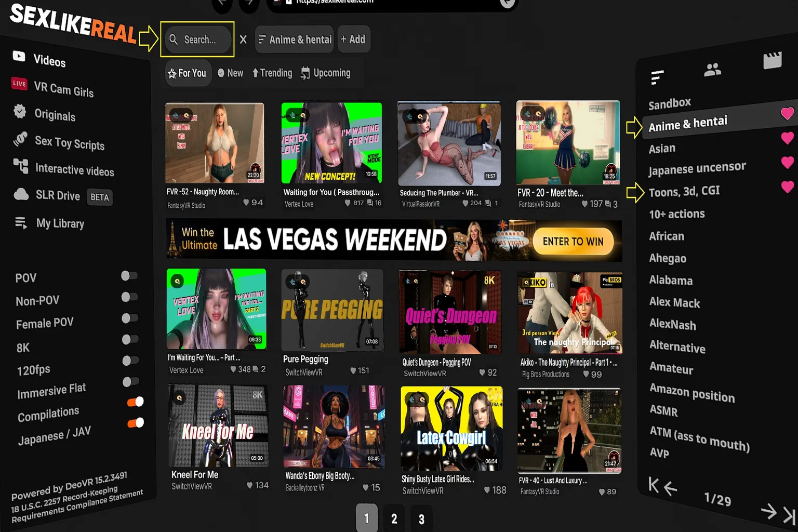Enable the POV filter toggle

(x=129, y=275)
